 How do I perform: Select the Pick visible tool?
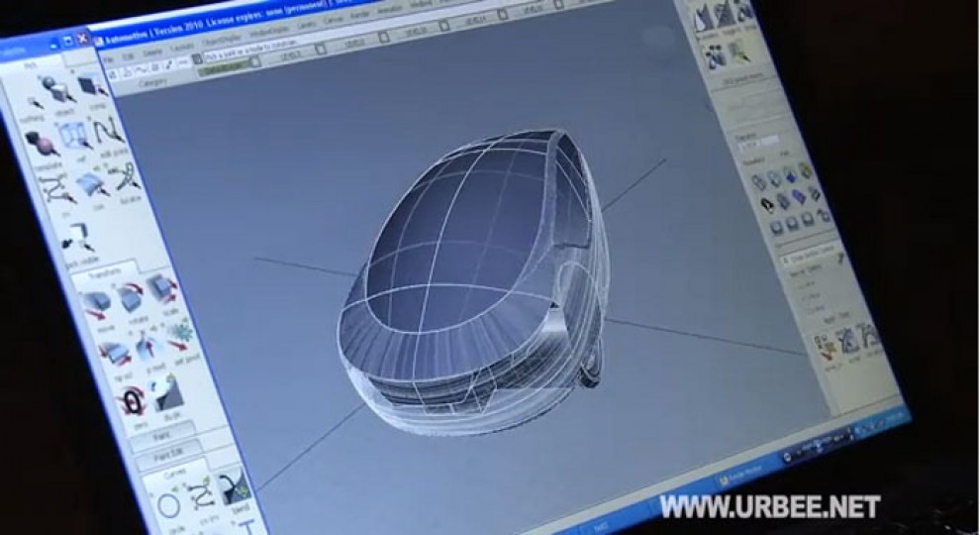[79, 240]
